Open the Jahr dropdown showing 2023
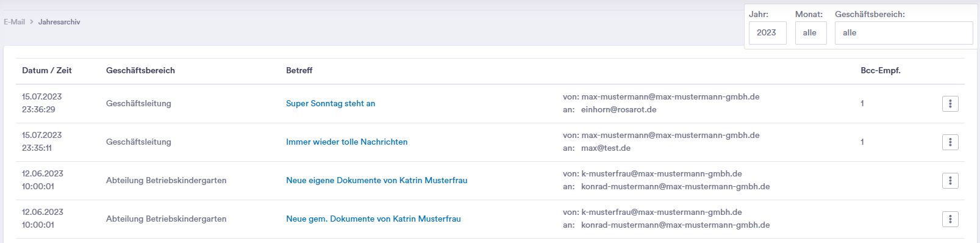 [768, 33]
